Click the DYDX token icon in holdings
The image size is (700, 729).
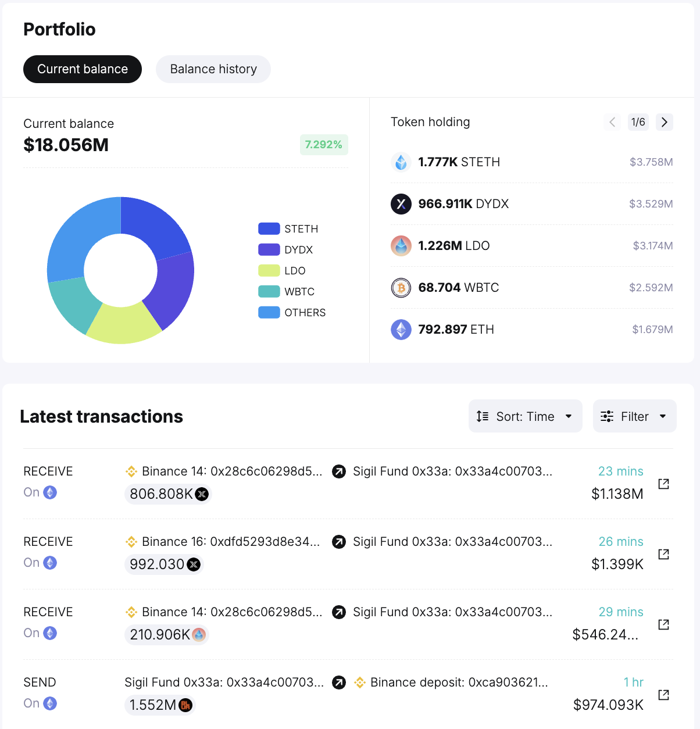[401, 204]
